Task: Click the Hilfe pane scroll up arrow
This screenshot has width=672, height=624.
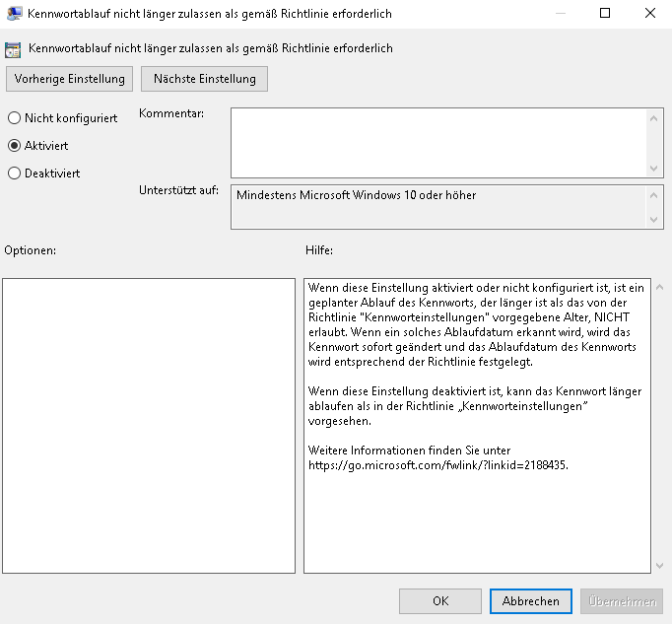Action: click(658, 287)
